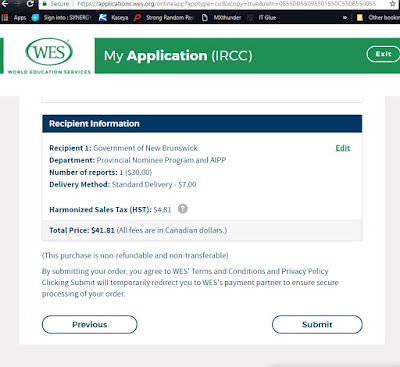Viewport: 400px width, 367px height.
Task: Select the HST amount $4.81
Action: [162, 210]
